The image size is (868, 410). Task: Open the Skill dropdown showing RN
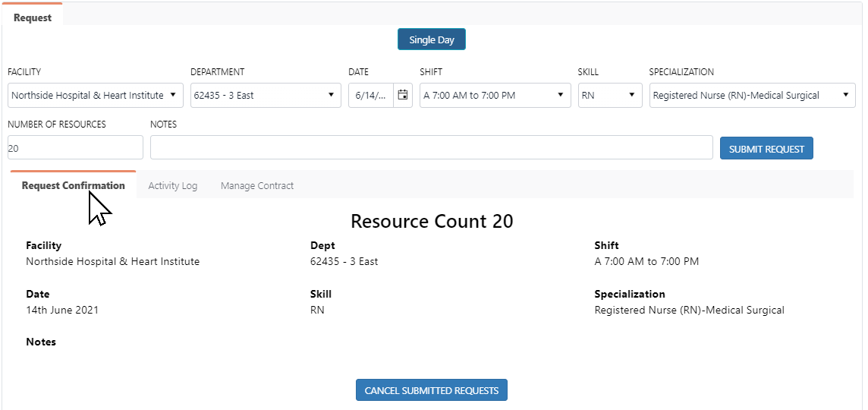tap(610, 96)
